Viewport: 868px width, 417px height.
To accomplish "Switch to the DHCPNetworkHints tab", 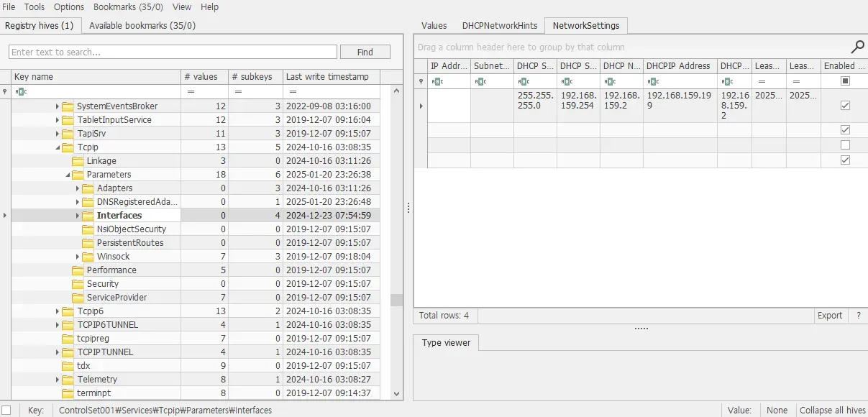I will click(499, 25).
